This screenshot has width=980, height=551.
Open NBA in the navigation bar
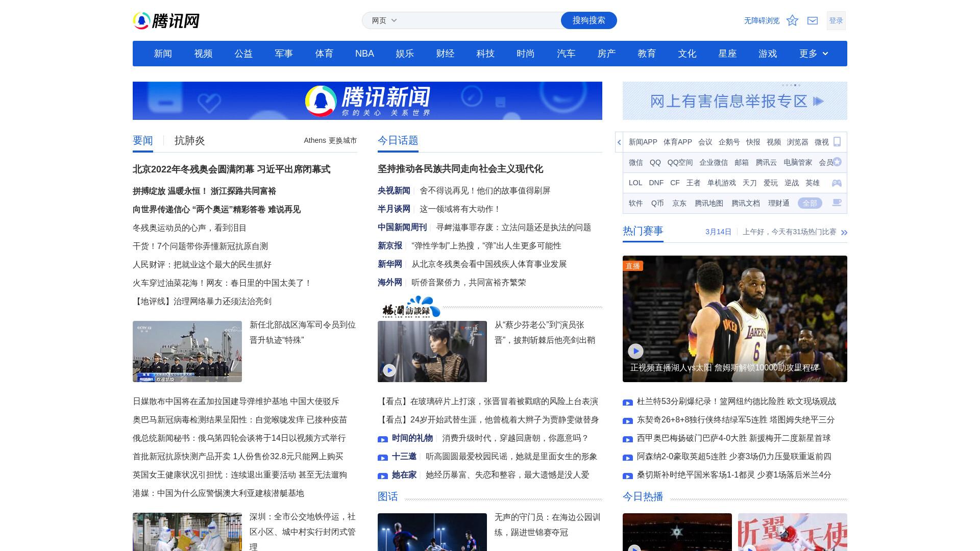pyautogui.click(x=364, y=54)
